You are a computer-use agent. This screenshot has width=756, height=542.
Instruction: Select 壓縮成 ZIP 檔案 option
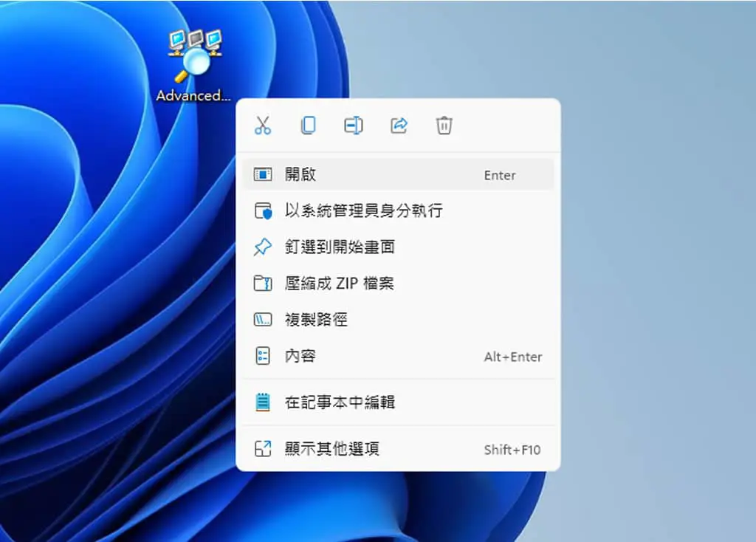coord(398,283)
